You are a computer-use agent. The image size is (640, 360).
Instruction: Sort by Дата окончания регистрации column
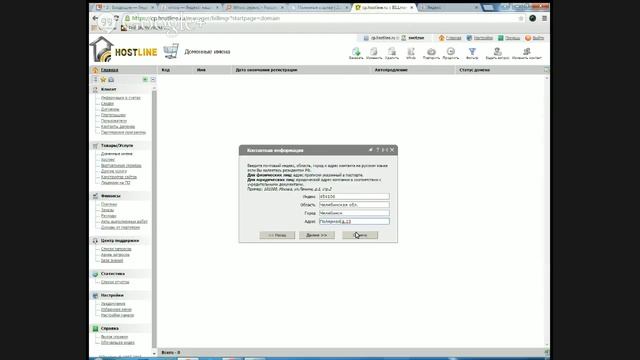266,70
